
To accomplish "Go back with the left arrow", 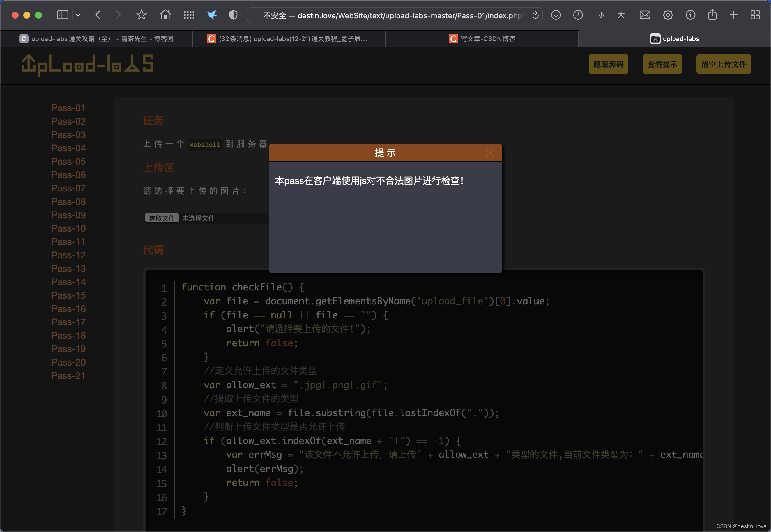I will 98,15.
